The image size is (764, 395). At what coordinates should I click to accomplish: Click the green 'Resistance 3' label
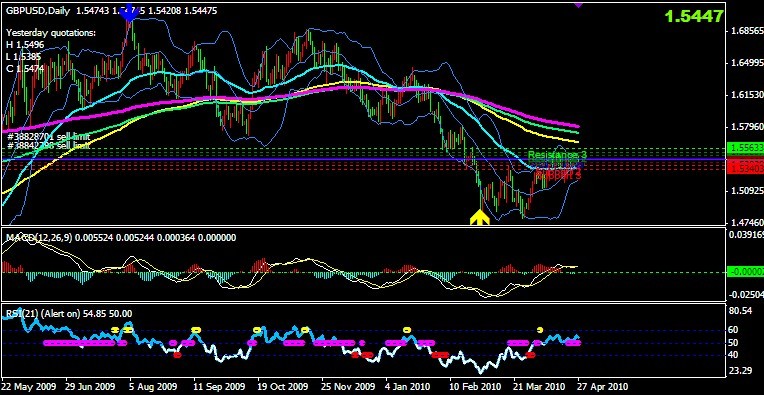[x=557, y=154]
